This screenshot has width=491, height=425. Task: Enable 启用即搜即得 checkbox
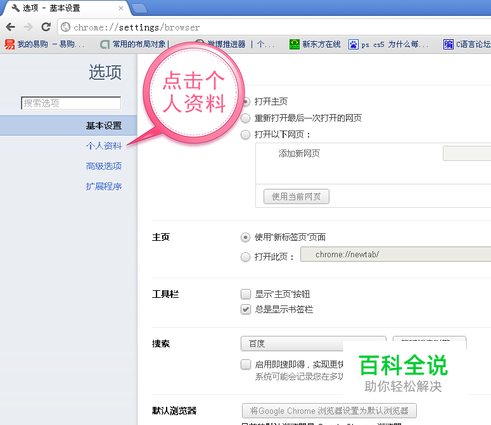246,364
